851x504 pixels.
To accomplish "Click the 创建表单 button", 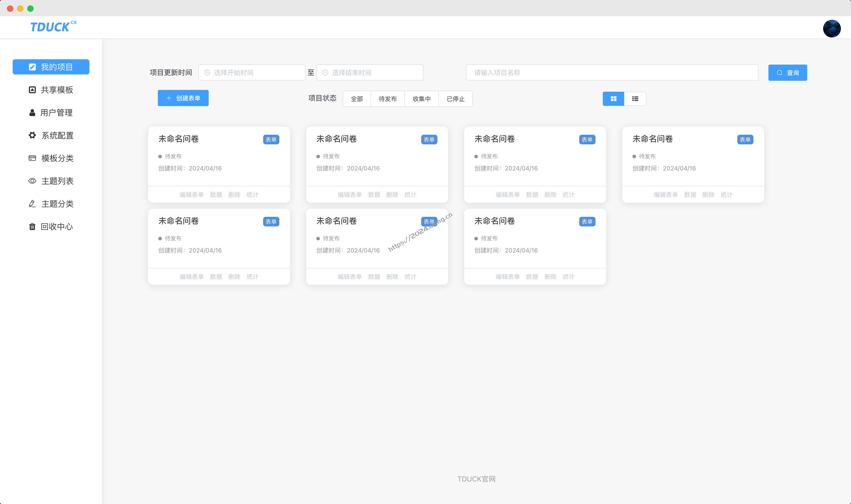I will point(183,98).
